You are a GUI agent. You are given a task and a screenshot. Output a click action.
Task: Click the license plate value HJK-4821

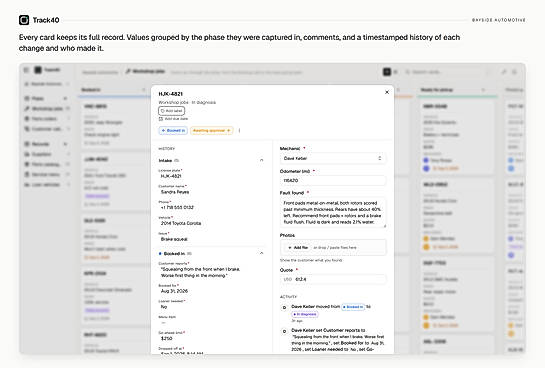point(171,176)
